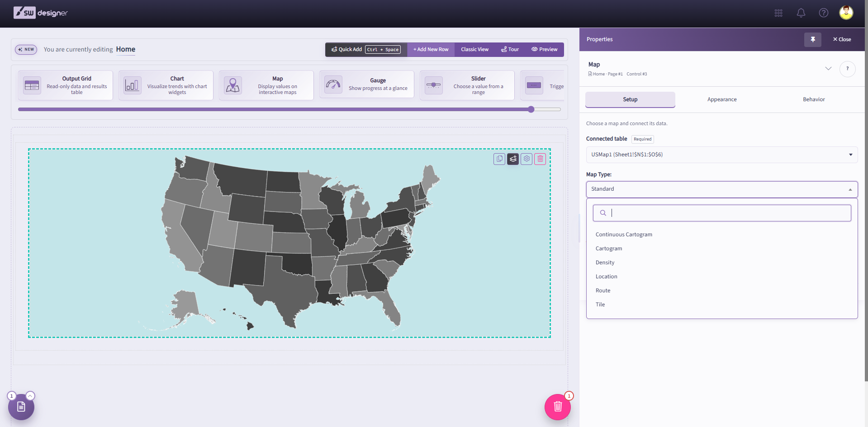
Task: Click the US map widget
Action: pos(289,243)
